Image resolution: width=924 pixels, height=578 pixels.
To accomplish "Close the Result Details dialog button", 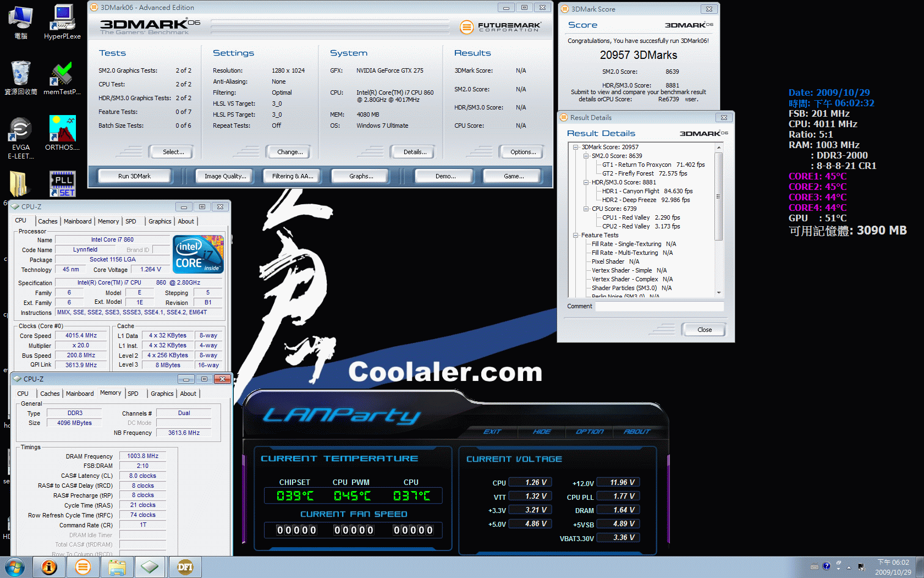I will 705,330.
